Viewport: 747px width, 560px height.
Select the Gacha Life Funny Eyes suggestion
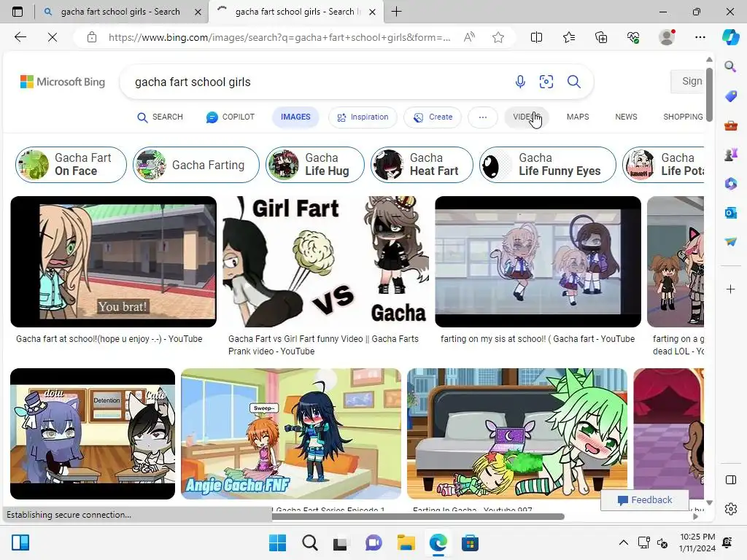pos(547,165)
